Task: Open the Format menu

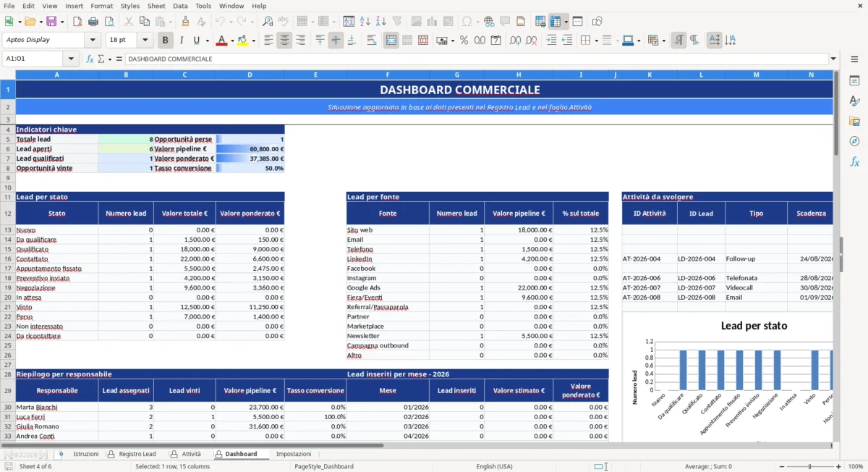Action: pyautogui.click(x=101, y=6)
